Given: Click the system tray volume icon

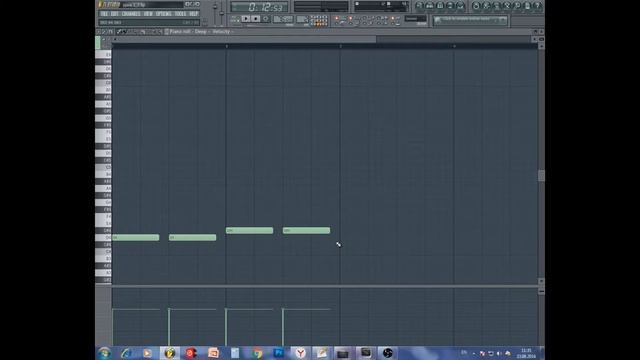Looking at the screenshot, I should tap(499, 353).
